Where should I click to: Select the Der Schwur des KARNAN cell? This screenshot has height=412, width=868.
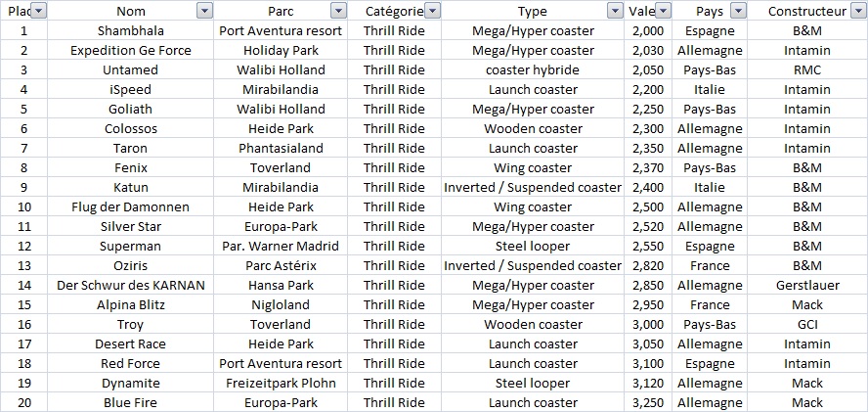click(131, 286)
